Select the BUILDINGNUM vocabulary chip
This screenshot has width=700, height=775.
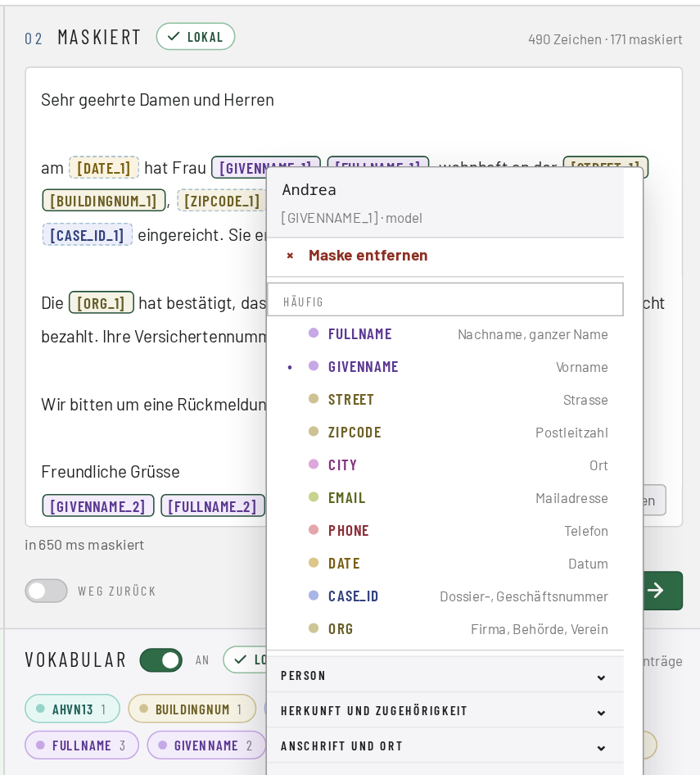tap(192, 709)
